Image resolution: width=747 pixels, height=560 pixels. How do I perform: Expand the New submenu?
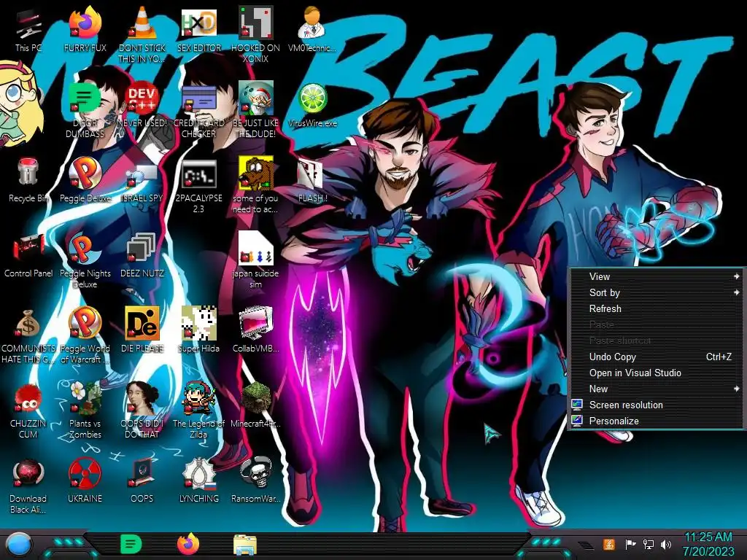click(657, 389)
